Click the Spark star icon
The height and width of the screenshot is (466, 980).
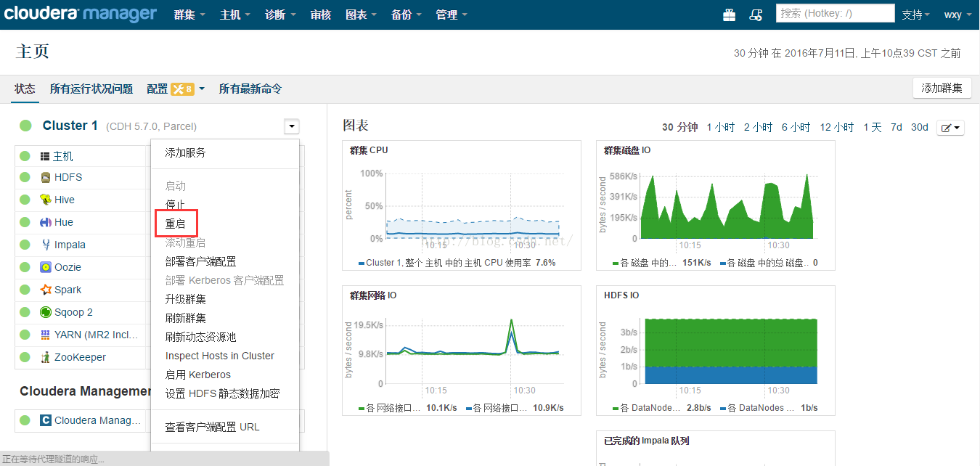coord(46,290)
